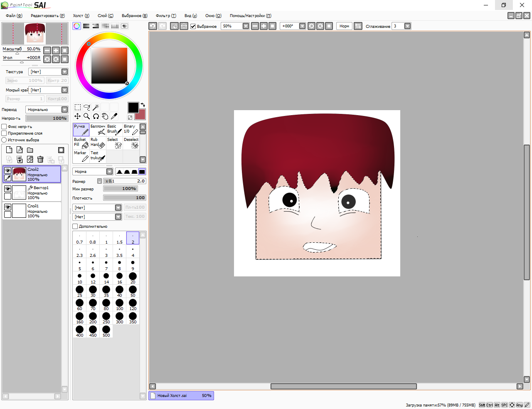Adjust Плотность brush density slider
Screen dimensions: 532x409
point(124,198)
